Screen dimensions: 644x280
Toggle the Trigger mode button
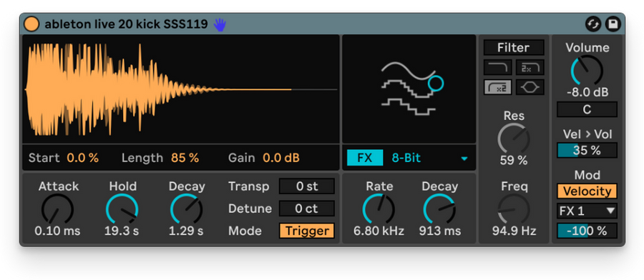307,231
